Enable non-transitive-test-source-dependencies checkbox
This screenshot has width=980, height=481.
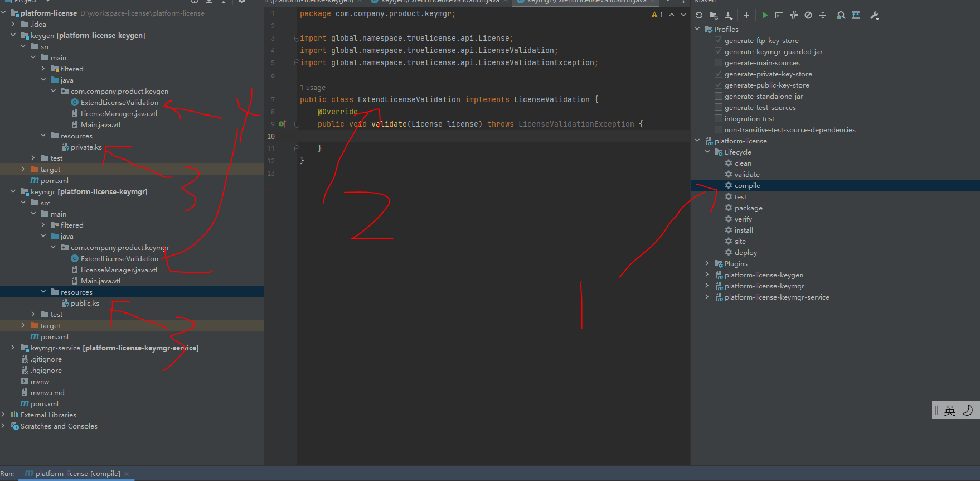pyautogui.click(x=719, y=129)
